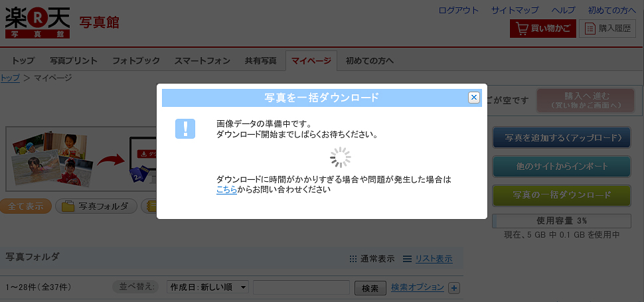
Task: Click the 検索 button
Action: tap(370, 288)
